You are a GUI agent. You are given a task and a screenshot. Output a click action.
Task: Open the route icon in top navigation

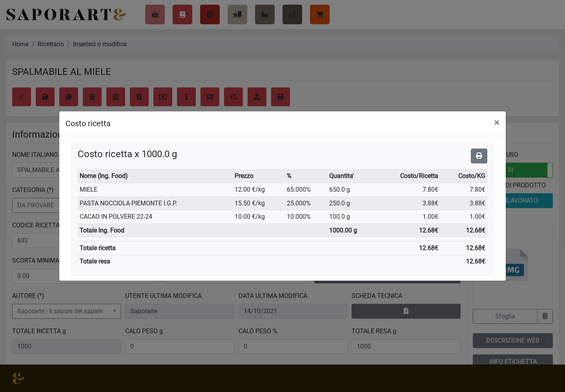pos(292,15)
